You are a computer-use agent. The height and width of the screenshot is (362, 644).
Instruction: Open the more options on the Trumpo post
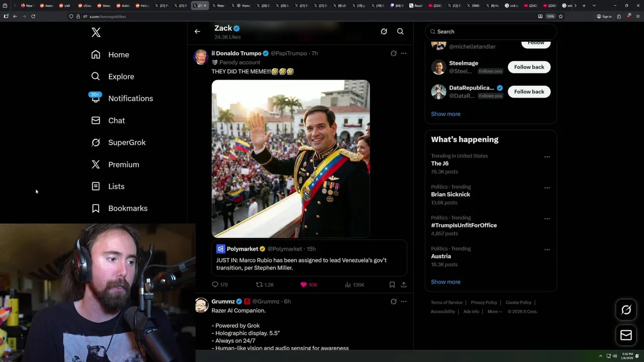click(404, 53)
